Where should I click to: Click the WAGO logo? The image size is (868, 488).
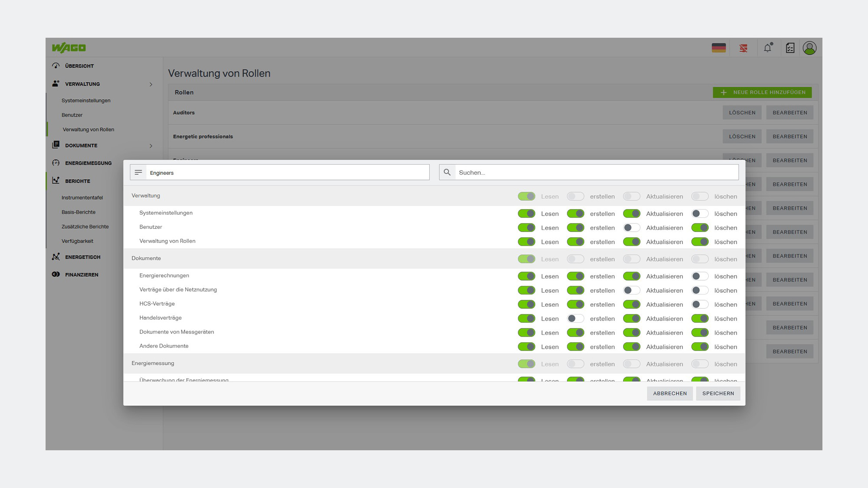[x=69, y=48]
